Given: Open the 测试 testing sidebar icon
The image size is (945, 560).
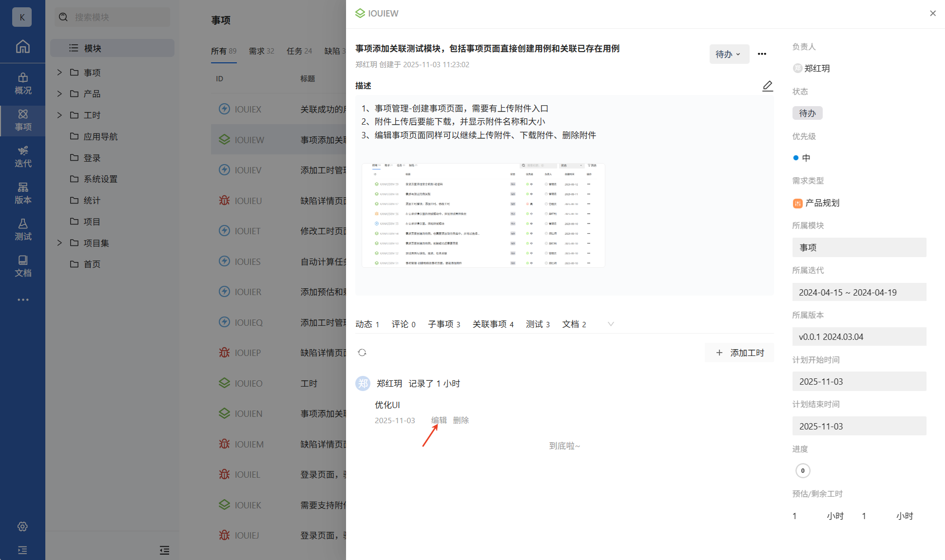Looking at the screenshot, I should point(22,229).
